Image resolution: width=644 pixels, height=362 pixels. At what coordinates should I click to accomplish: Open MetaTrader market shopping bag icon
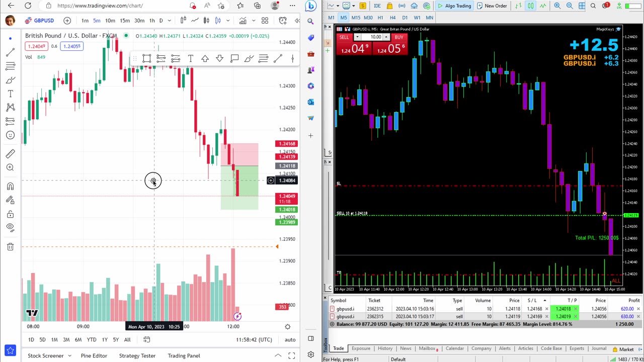click(389, 6)
